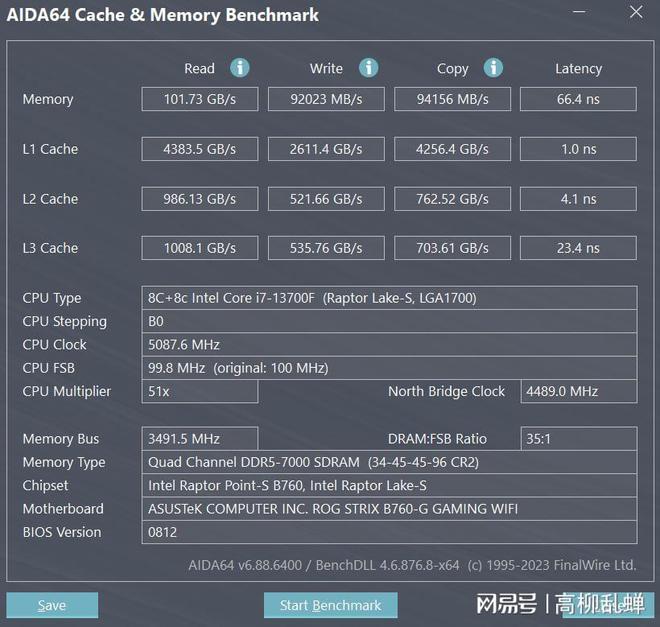Screen dimensions: 660x627
Task: Click the CPU Type field showing i7-13700F
Action: pyautogui.click(x=389, y=298)
